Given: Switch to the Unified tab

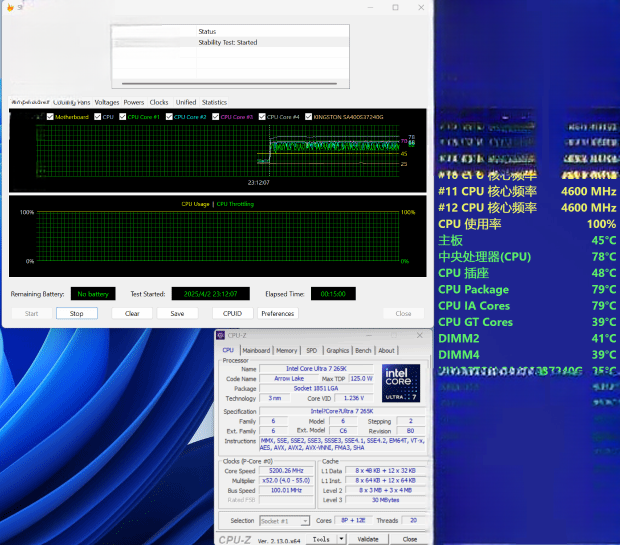Looking at the screenshot, I should 186,102.
